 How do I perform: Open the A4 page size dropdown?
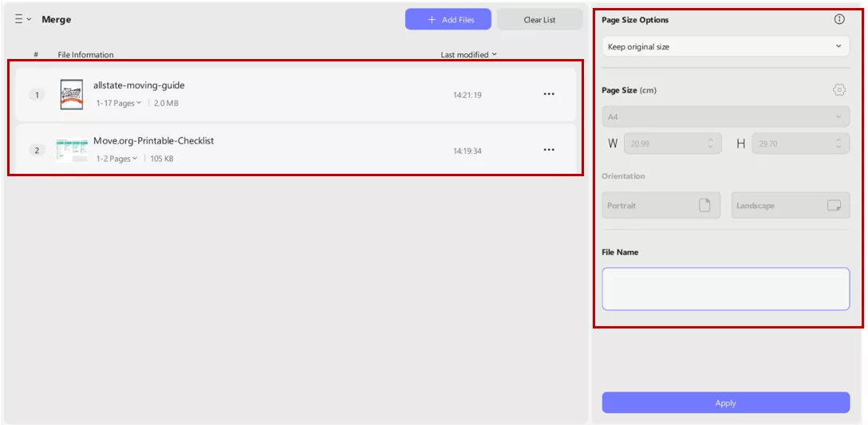click(x=725, y=116)
